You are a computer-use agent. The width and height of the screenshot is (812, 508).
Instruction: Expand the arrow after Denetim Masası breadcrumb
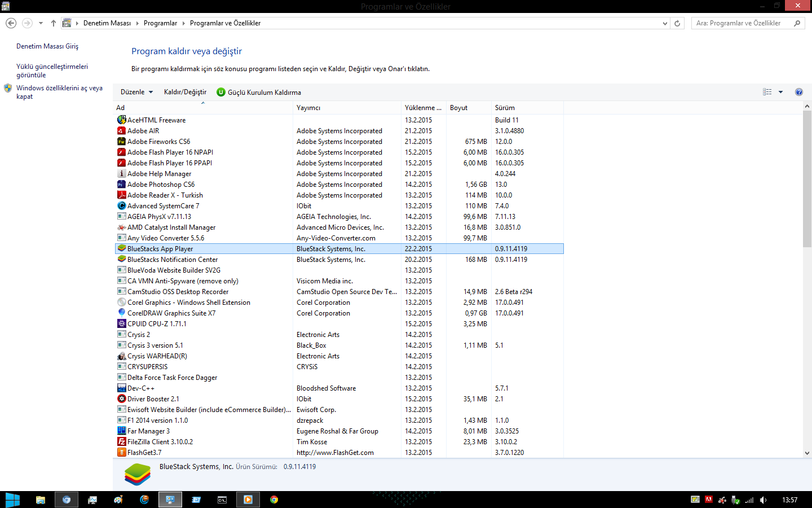click(x=137, y=23)
